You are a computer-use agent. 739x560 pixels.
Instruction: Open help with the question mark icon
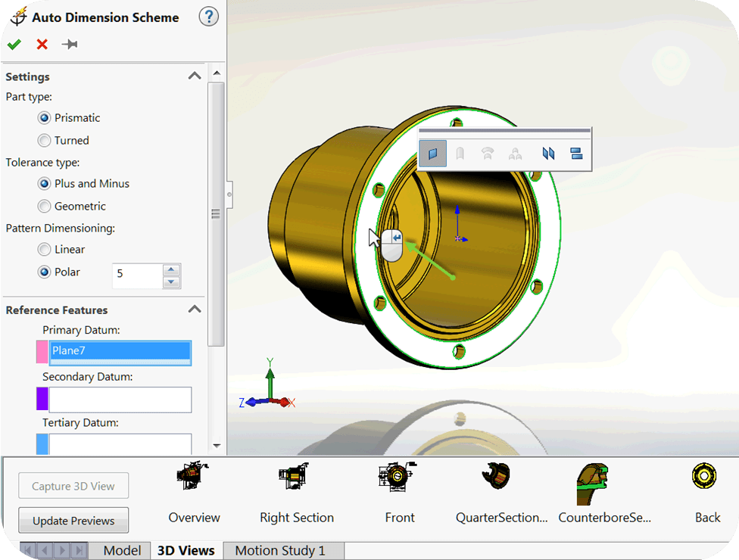click(x=208, y=17)
